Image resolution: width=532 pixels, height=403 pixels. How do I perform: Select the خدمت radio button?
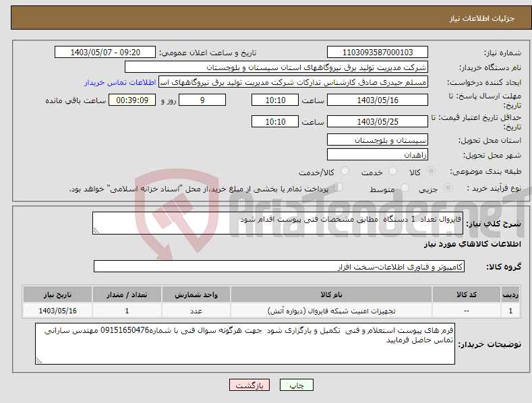pyautogui.click(x=392, y=171)
